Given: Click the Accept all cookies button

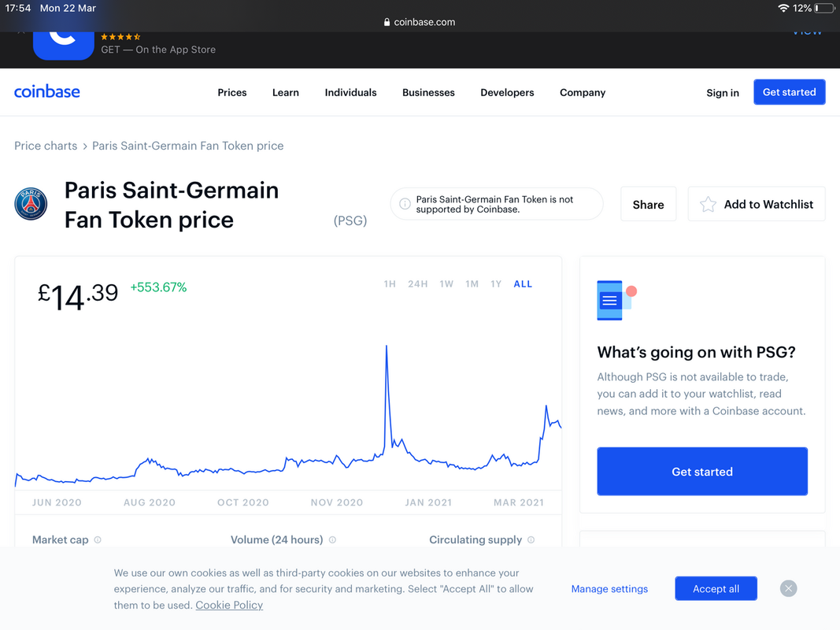Looking at the screenshot, I should click(x=716, y=589).
